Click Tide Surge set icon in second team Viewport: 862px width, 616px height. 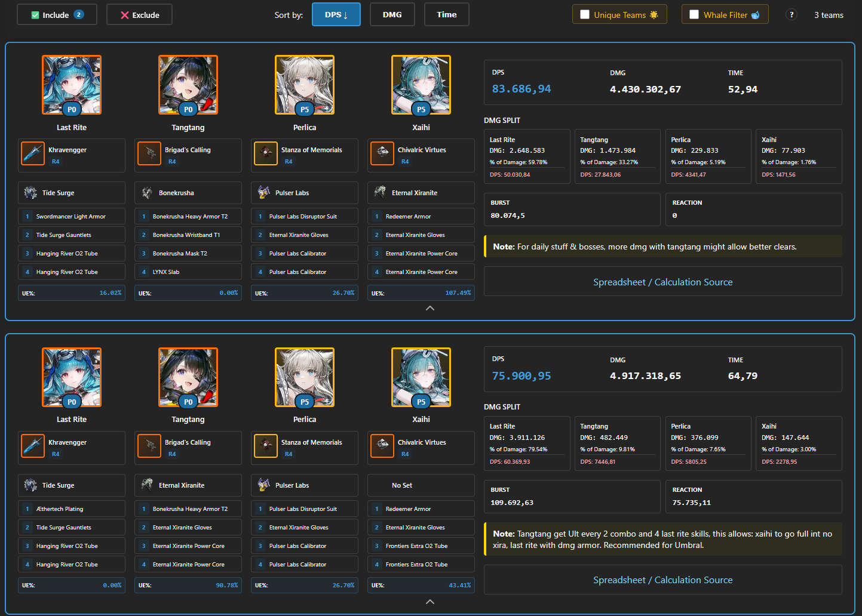point(30,485)
